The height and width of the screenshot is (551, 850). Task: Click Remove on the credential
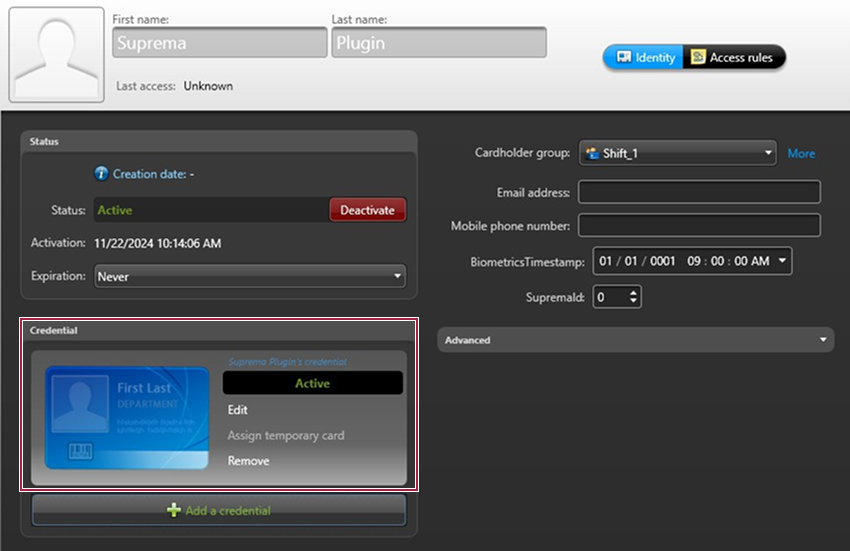coord(248,461)
